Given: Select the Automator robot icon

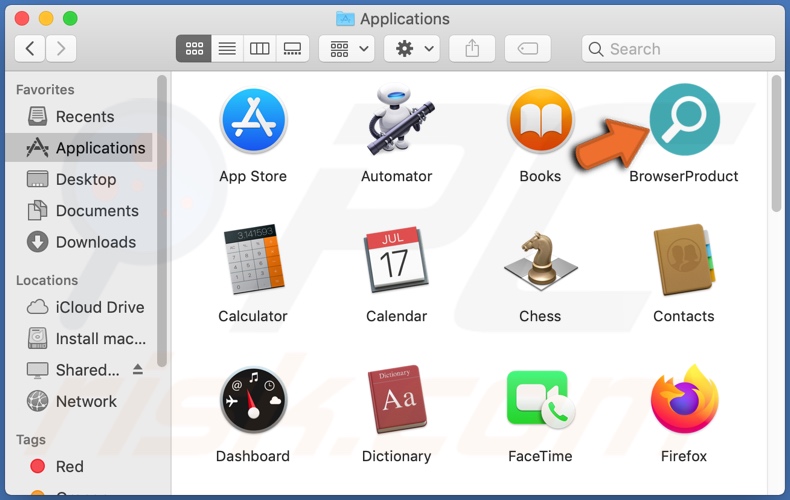Looking at the screenshot, I should pyautogui.click(x=401, y=119).
